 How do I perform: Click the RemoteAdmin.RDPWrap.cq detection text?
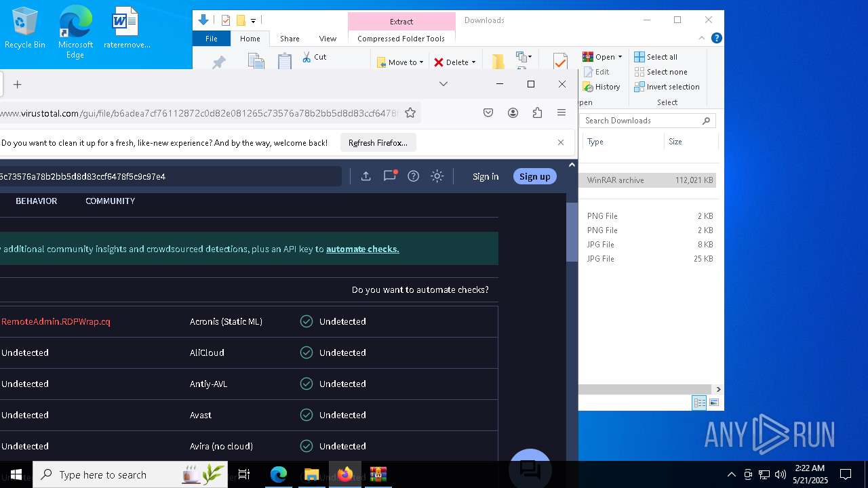56,321
